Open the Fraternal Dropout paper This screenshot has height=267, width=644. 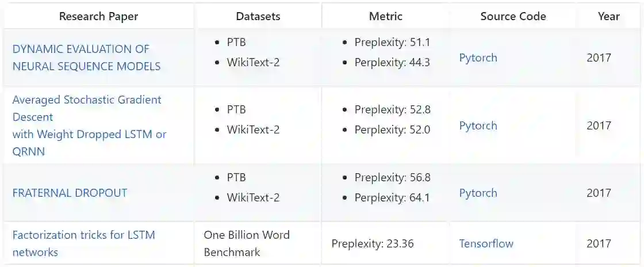click(70, 193)
